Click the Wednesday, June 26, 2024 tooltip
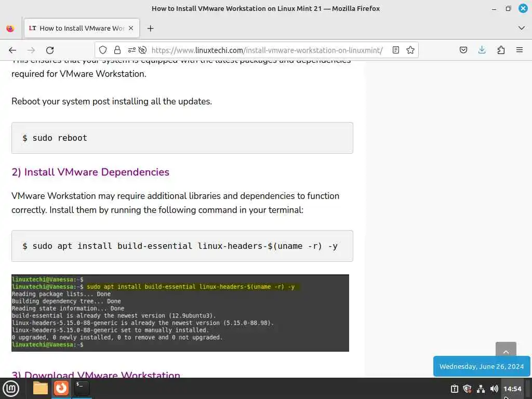The width and height of the screenshot is (532, 399). pos(482,366)
